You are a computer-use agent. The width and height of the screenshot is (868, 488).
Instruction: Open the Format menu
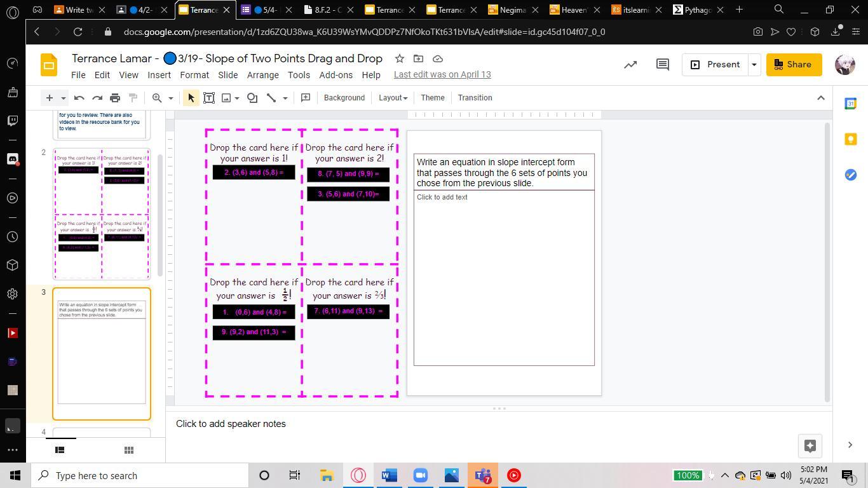[x=194, y=74]
